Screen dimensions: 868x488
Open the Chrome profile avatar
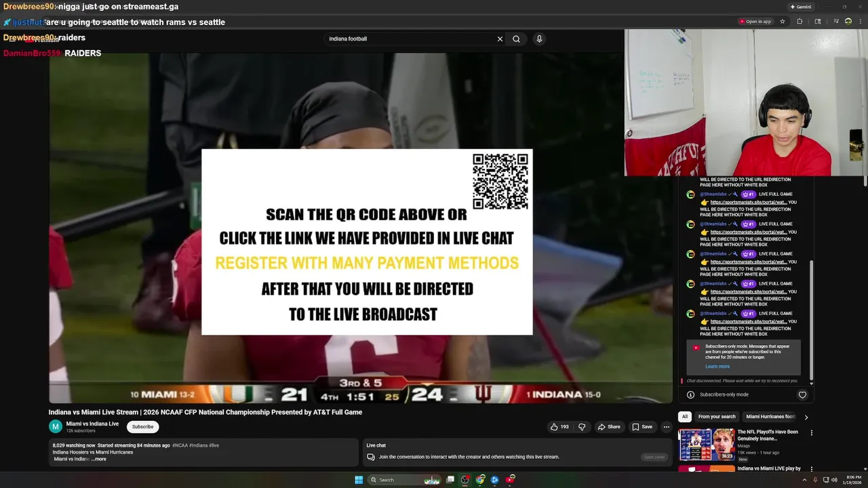pos(848,22)
